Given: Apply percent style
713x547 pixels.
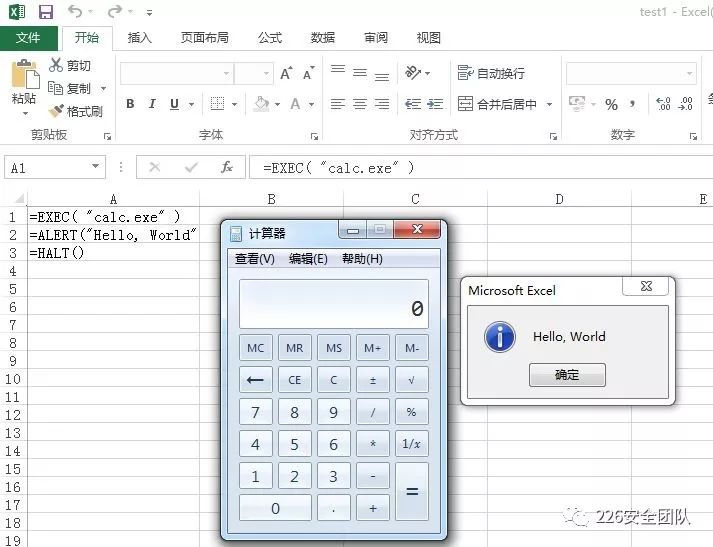Looking at the screenshot, I should click(612, 105).
